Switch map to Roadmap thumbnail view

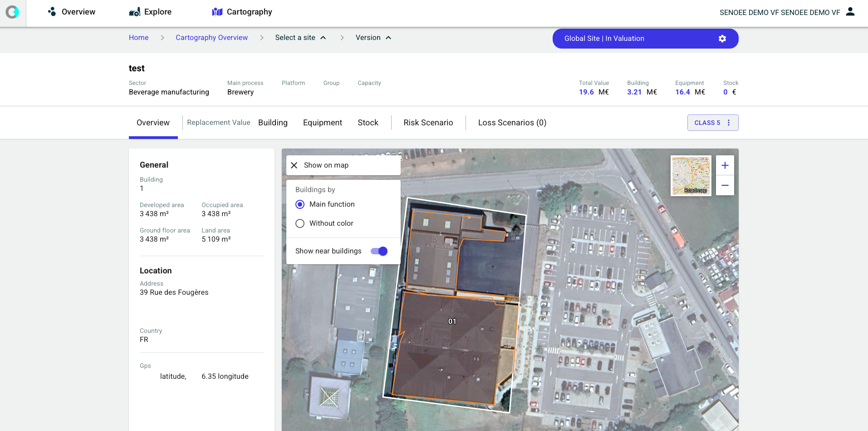tap(691, 176)
